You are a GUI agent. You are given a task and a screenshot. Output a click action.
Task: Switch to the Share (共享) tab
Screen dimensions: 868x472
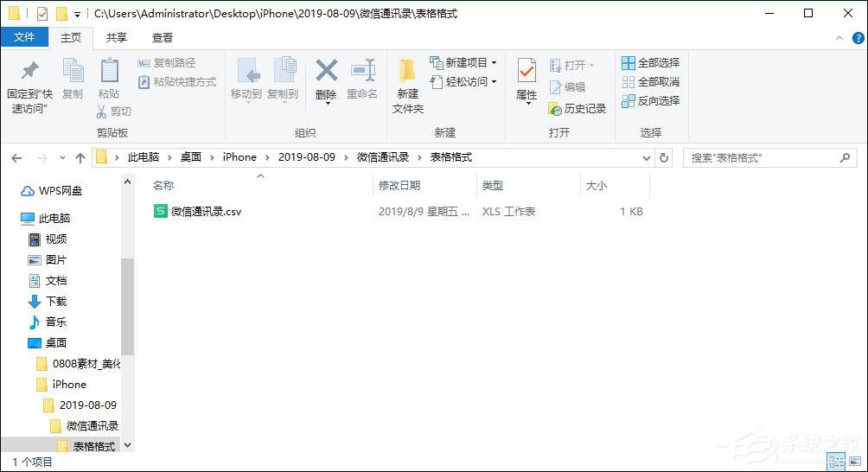pyautogui.click(x=116, y=37)
